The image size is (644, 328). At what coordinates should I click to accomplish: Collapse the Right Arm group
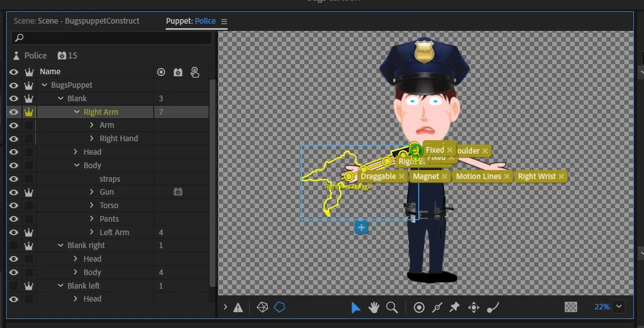(x=77, y=111)
